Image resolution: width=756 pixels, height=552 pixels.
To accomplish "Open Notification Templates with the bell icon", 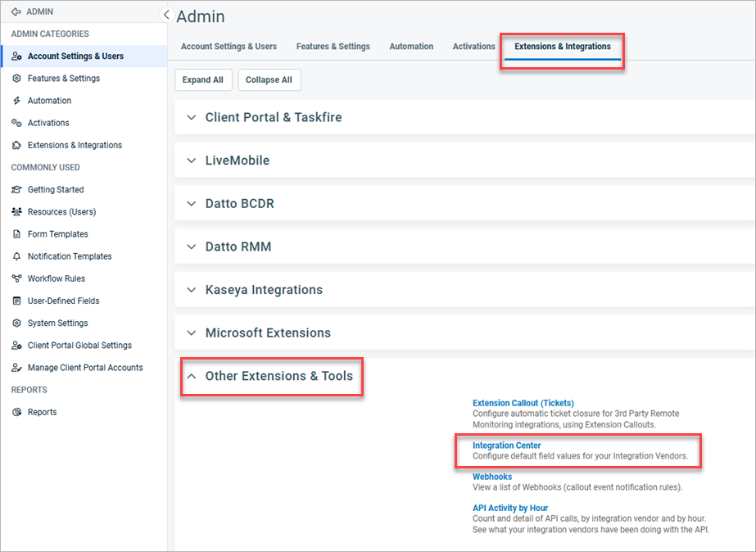I will (18, 256).
